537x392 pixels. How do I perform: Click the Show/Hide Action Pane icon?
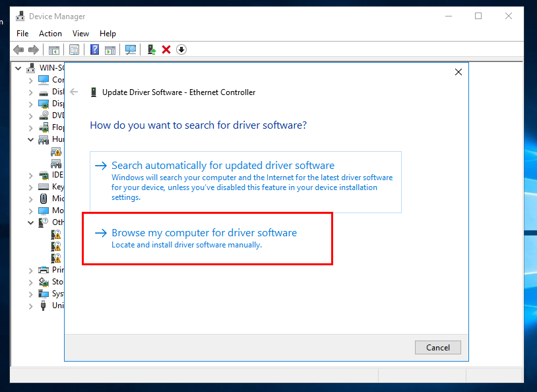(x=110, y=50)
